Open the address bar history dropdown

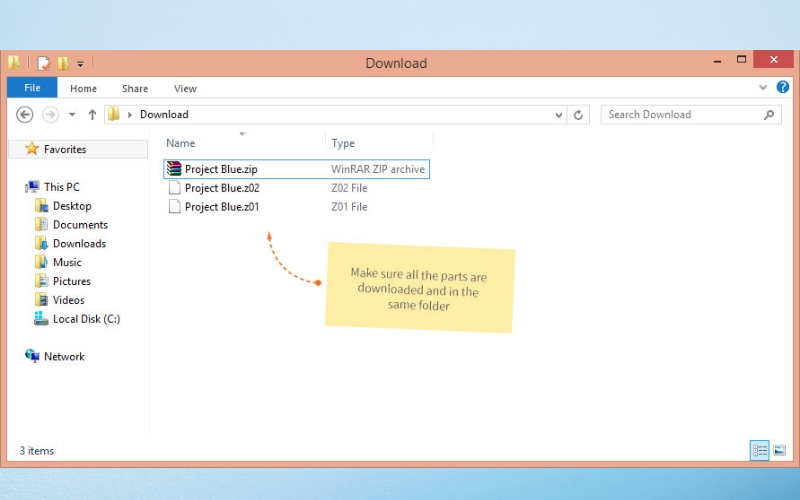click(x=559, y=115)
